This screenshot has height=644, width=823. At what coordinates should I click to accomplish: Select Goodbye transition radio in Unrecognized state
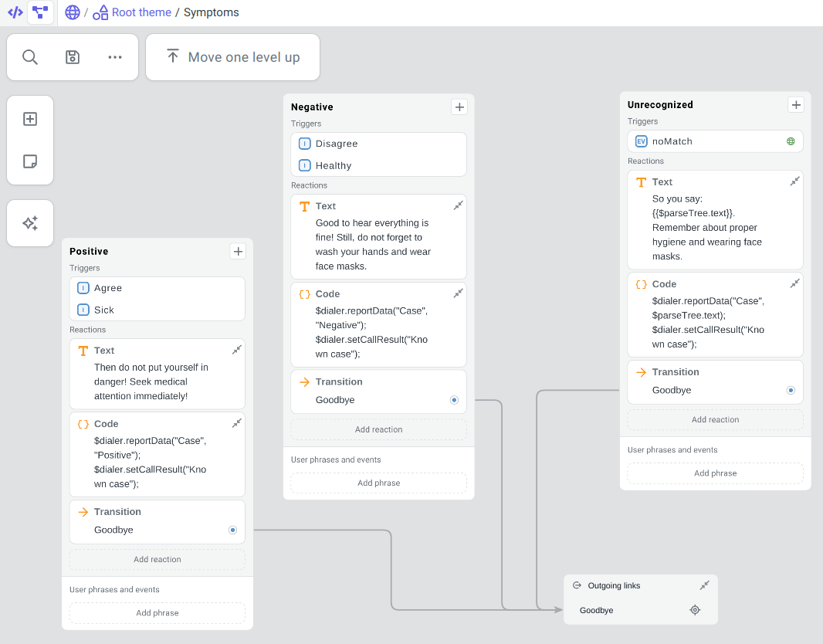(791, 390)
